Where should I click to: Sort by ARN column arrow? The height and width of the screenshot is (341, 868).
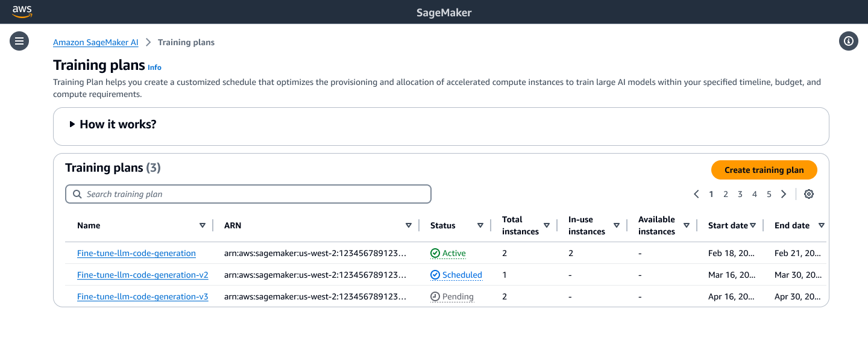pos(409,225)
